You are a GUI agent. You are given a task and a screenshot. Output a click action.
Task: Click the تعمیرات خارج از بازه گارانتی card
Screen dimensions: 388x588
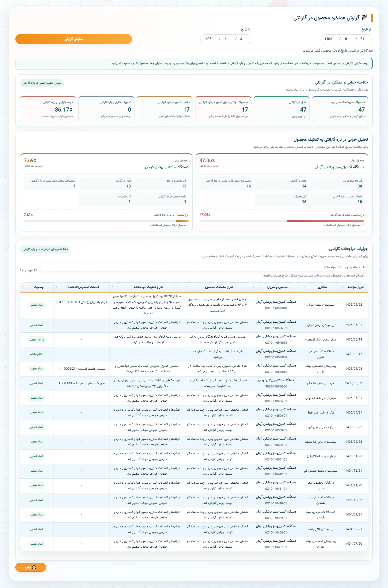point(106,109)
